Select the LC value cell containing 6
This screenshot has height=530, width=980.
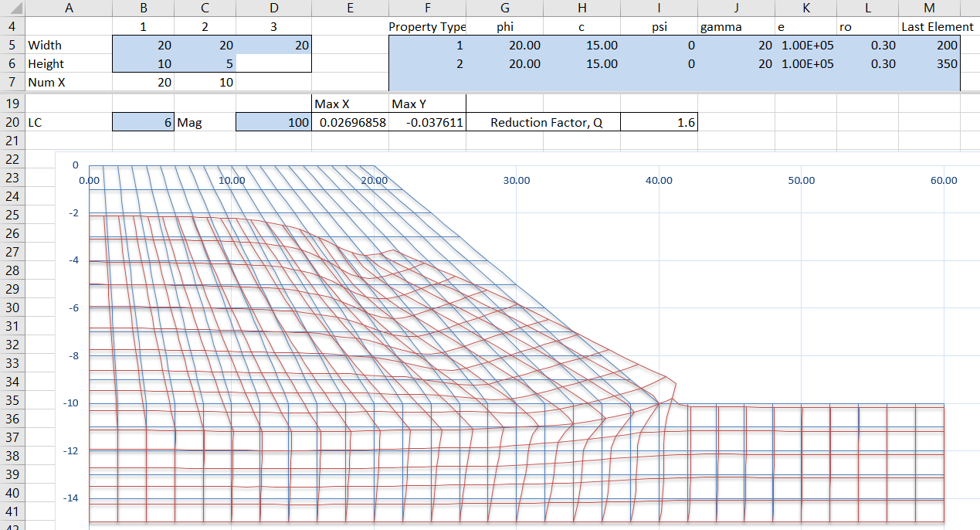[143, 122]
